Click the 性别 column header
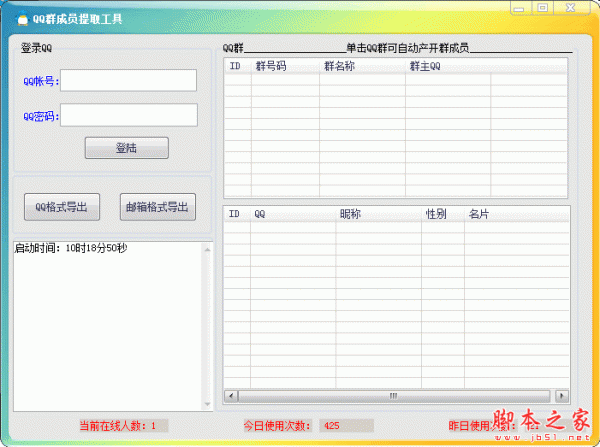 443,214
